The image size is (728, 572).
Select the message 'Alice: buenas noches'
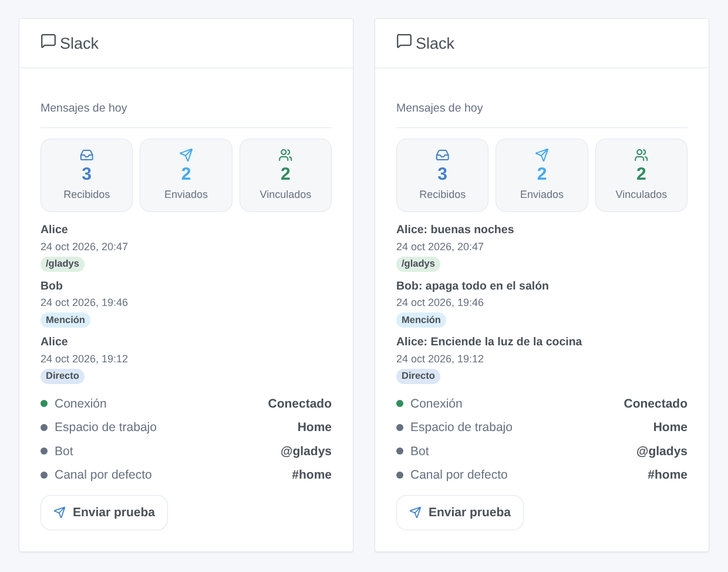point(455,230)
